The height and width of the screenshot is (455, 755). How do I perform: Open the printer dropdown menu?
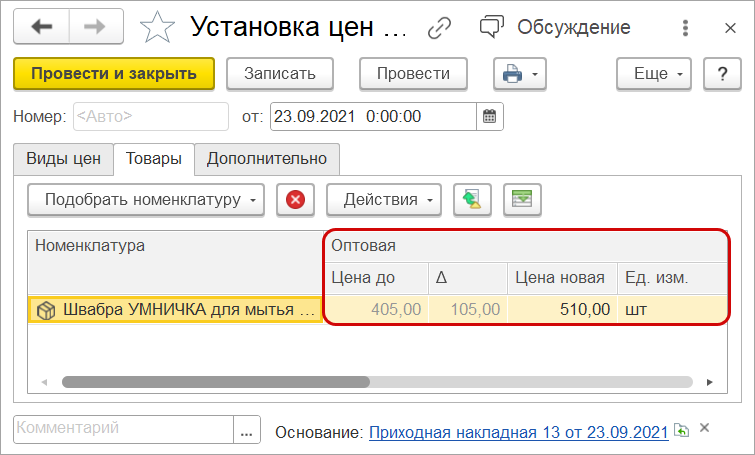pos(520,74)
